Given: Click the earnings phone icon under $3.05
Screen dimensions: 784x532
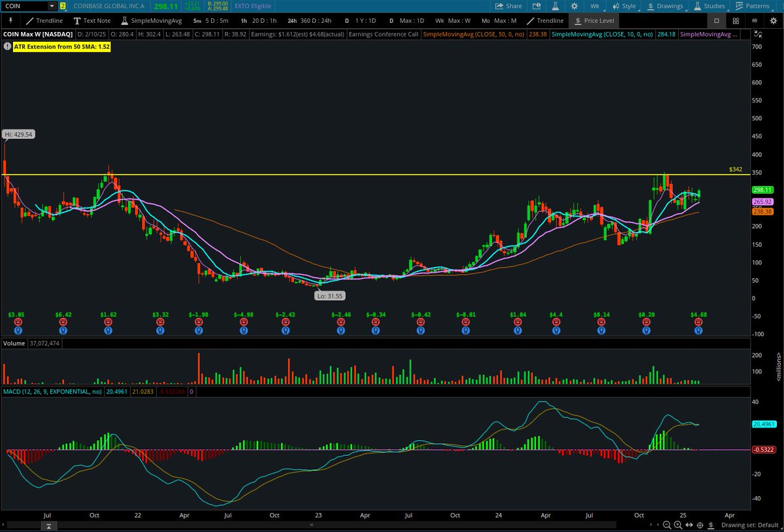Looking at the screenshot, I should 18,322.
